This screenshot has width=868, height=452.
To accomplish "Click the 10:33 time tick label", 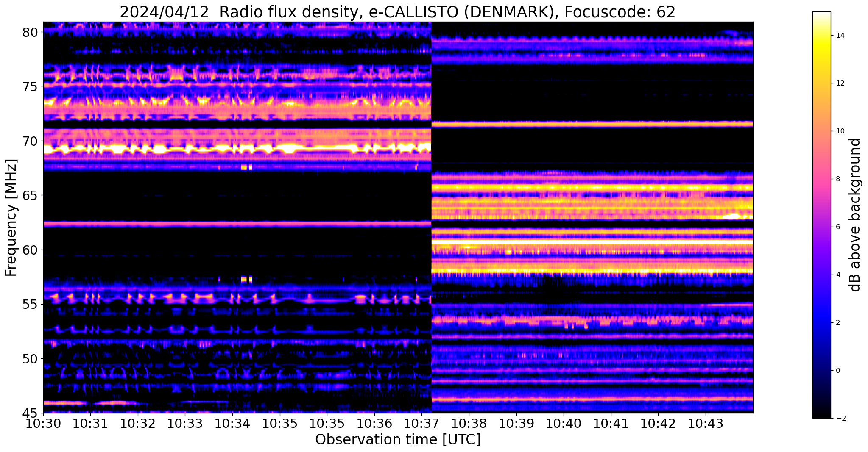I will (185, 424).
